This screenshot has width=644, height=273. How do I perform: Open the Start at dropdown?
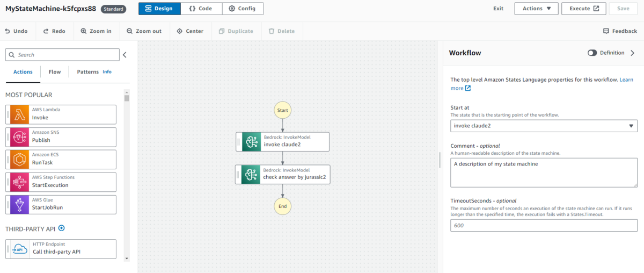point(544,126)
